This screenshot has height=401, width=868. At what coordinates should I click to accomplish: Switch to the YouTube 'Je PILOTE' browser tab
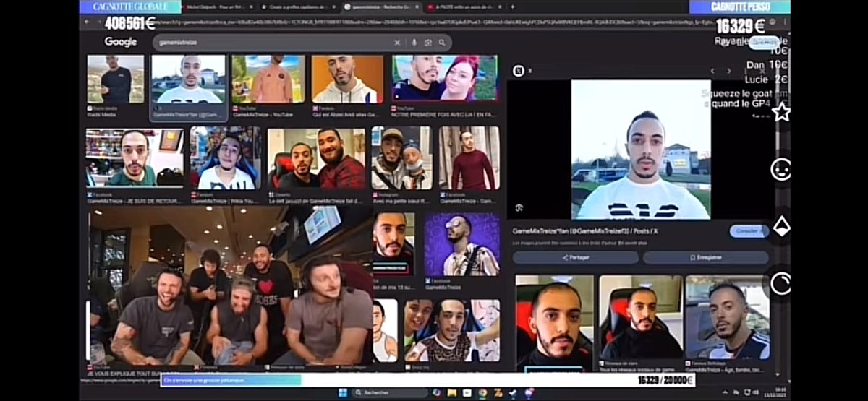(x=463, y=7)
